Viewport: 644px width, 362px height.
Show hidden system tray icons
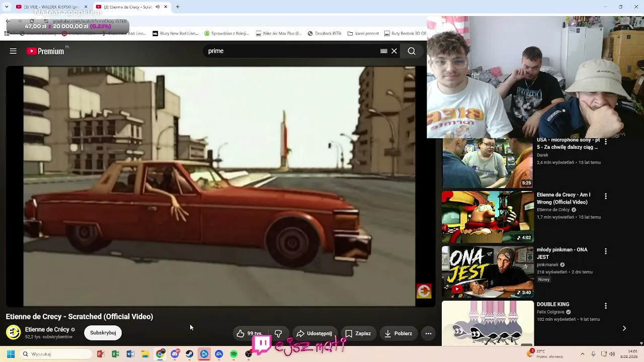[583, 354]
